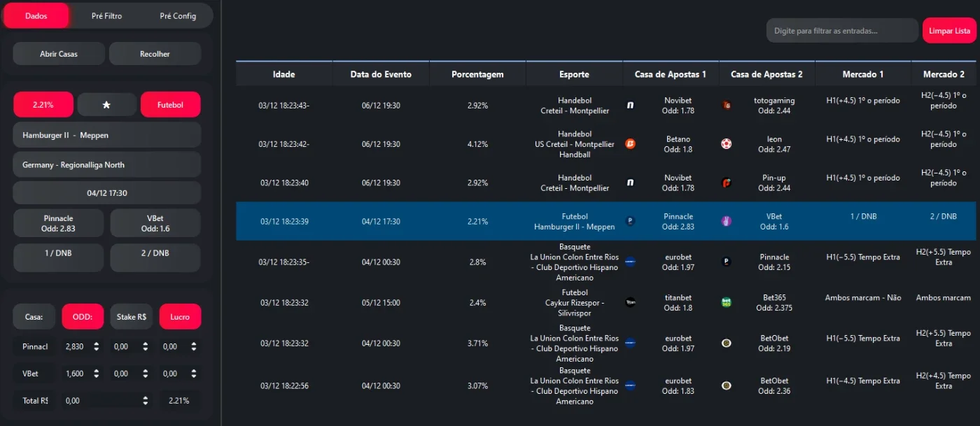This screenshot has width=980, height=426.
Task: Click Pin-up bookmaker logo icon
Action: (x=726, y=183)
